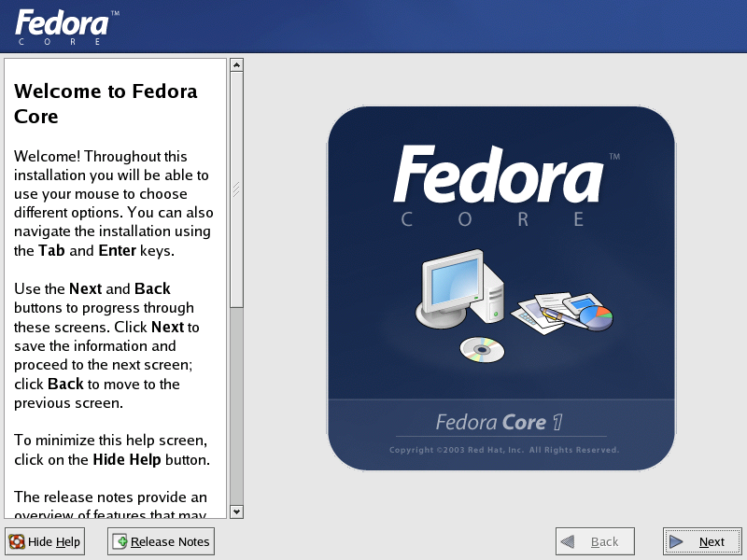Click 'The release notes provide an' line
Screen dimensions: 747x560
110,497
